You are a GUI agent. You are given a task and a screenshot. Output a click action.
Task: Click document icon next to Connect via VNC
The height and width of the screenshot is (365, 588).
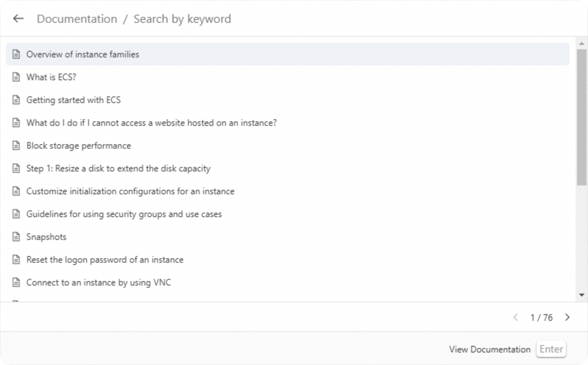(x=16, y=283)
